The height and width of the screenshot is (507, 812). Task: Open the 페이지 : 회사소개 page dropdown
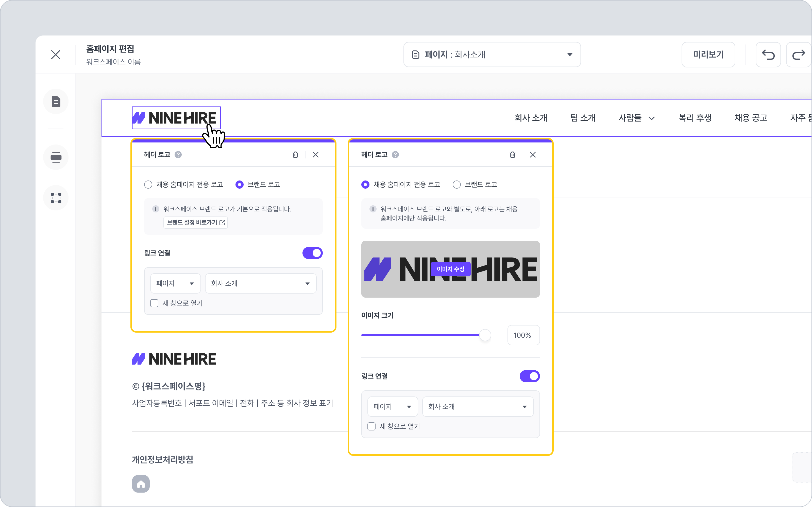pos(492,55)
